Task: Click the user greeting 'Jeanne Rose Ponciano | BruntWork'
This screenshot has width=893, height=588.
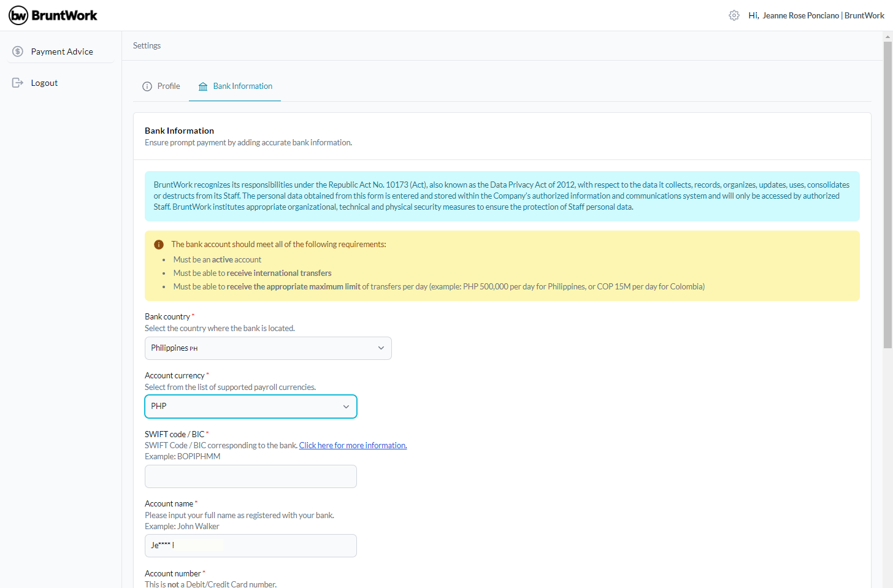Action: pyautogui.click(x=823, y=15)
